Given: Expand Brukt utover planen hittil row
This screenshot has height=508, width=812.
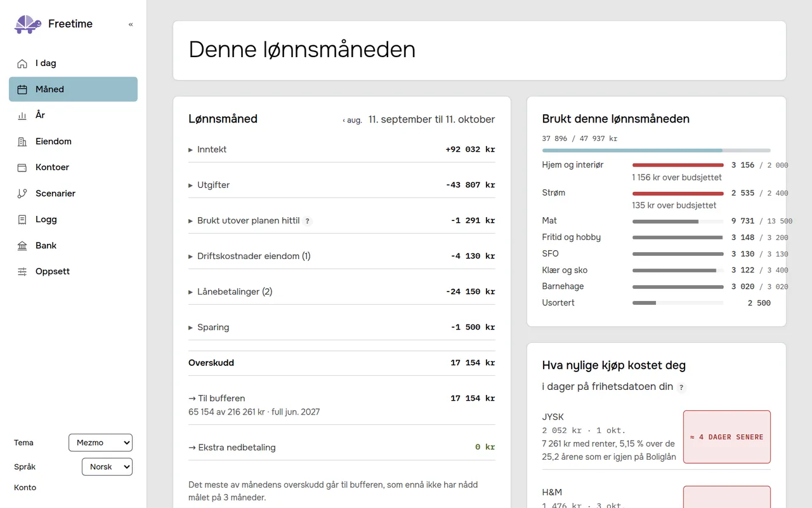Looking at the screenshot, I should 341,221.
